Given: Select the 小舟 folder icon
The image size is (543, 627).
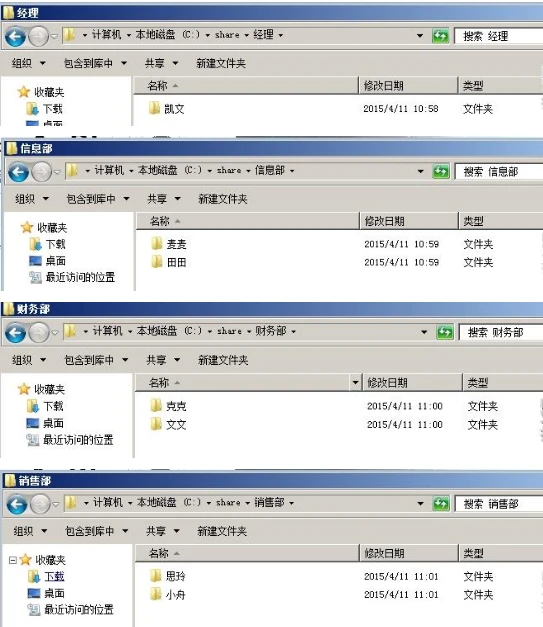Looking at the screenshot, I should pos(156,594).
